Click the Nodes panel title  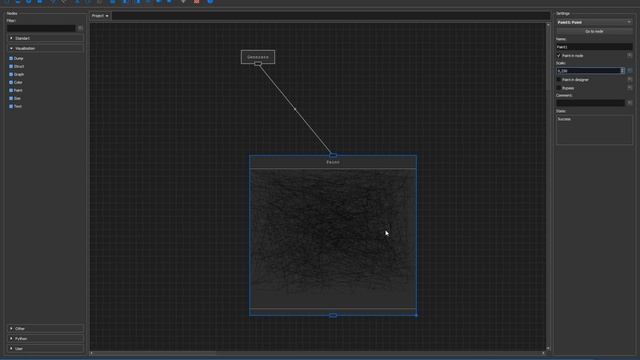tap(12, 13)
